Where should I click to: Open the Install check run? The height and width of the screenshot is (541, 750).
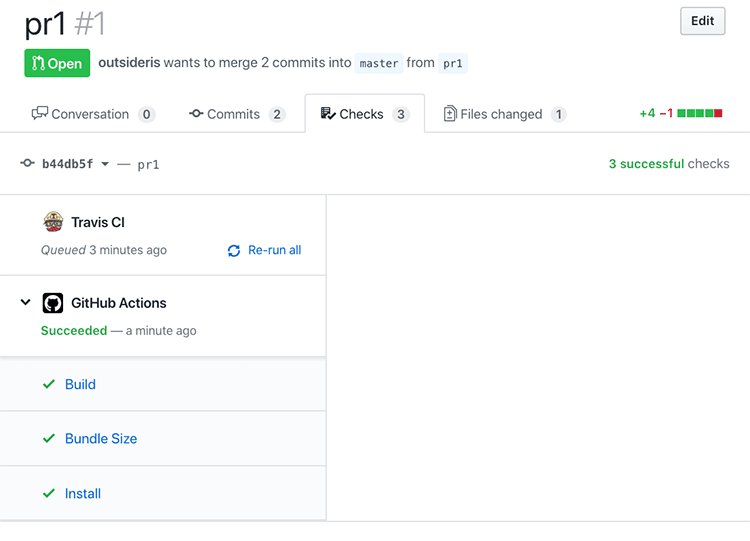pyautogui.click(x=83, y=494)
